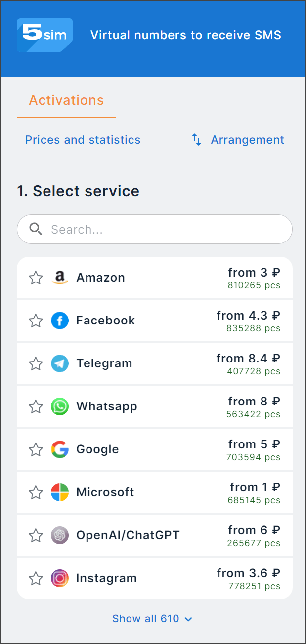Screen dimensions: 306x644
Task: Click the Telegram paper plane icon
Action: pos(60,364)
